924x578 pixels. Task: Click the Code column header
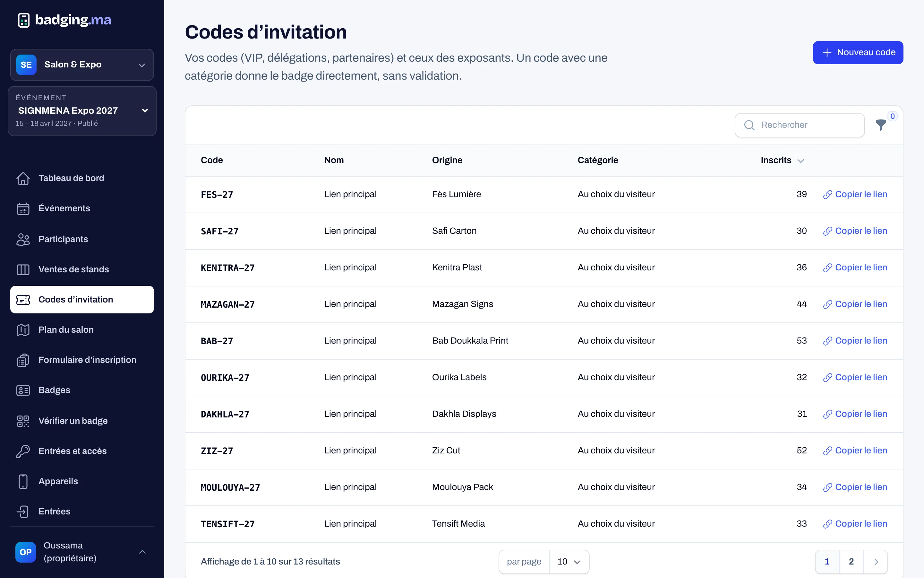tap(212, 160)
